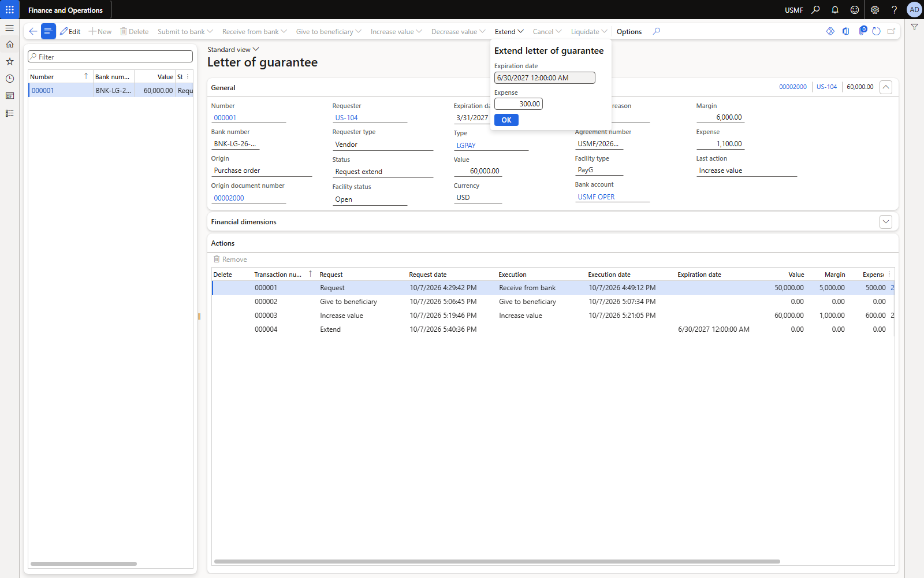This screenshot has width=924, height=578.
Task: Open Increase value dropdown
Action: coord(396,32)
